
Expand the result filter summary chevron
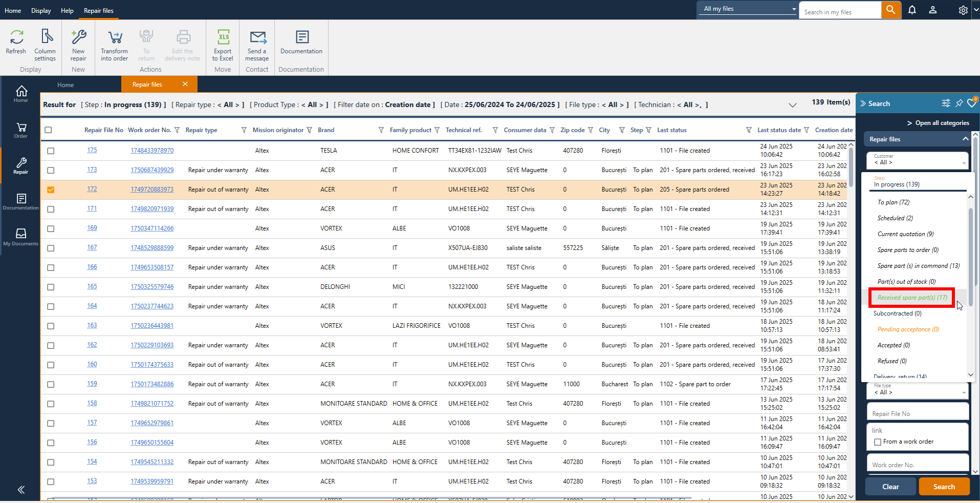point(792,105)
